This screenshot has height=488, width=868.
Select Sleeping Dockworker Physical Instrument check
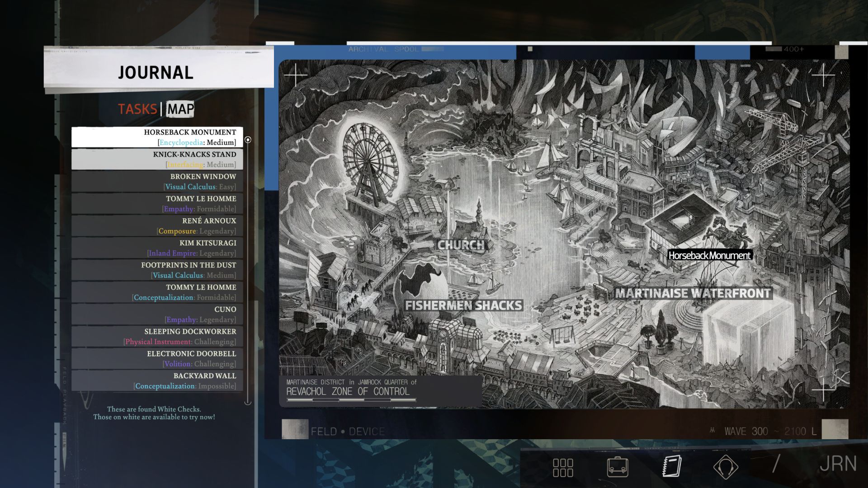click(x=157, y=336)
